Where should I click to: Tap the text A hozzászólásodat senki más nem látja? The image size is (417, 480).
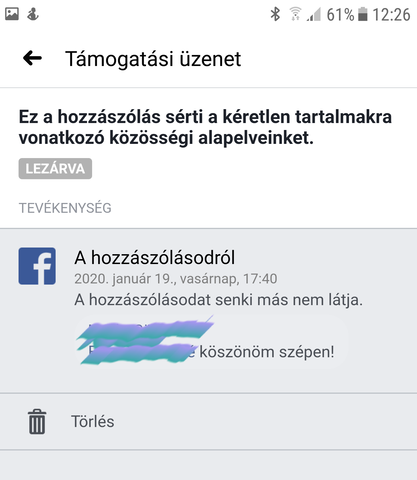click(218, 300)
